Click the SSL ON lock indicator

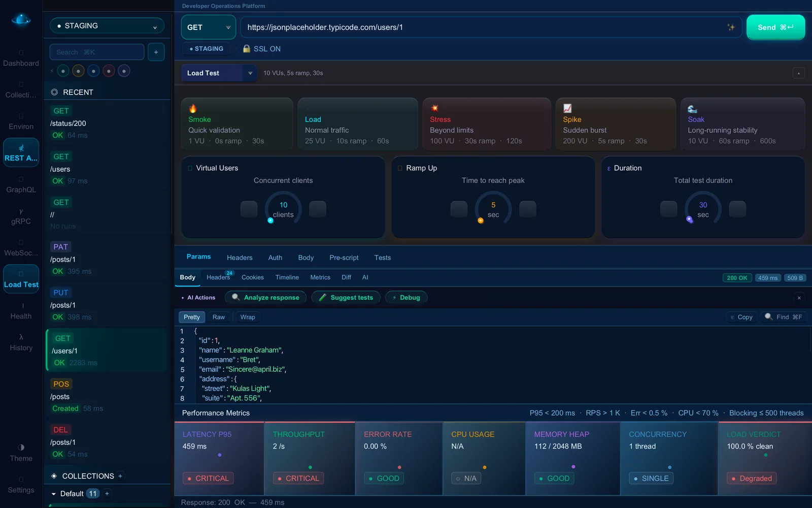(261, 49)
